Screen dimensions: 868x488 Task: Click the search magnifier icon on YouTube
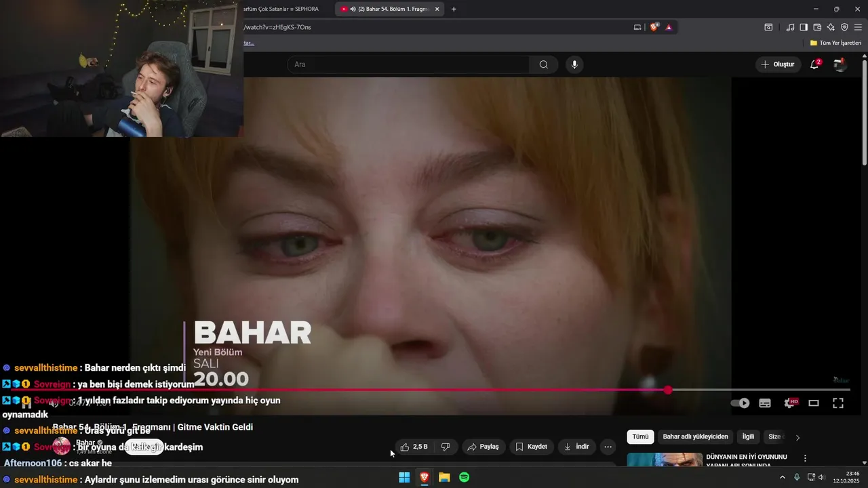pos(544,64)
